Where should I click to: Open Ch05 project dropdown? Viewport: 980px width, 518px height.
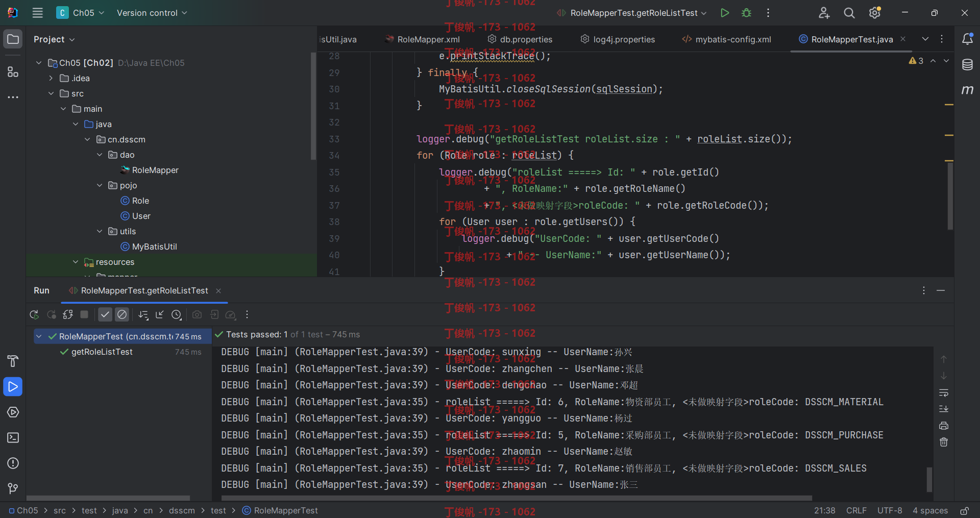tap(81, 13)
